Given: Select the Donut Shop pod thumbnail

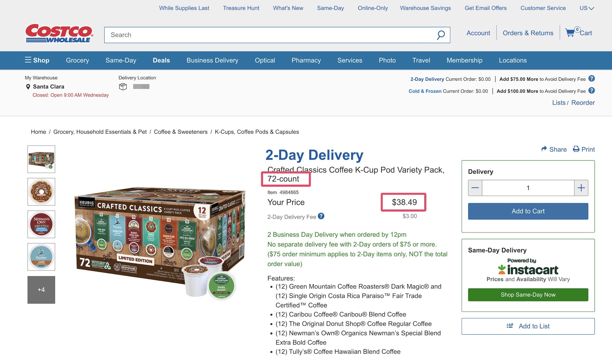Looking at the screenshot, I should (x=41, y=192).
